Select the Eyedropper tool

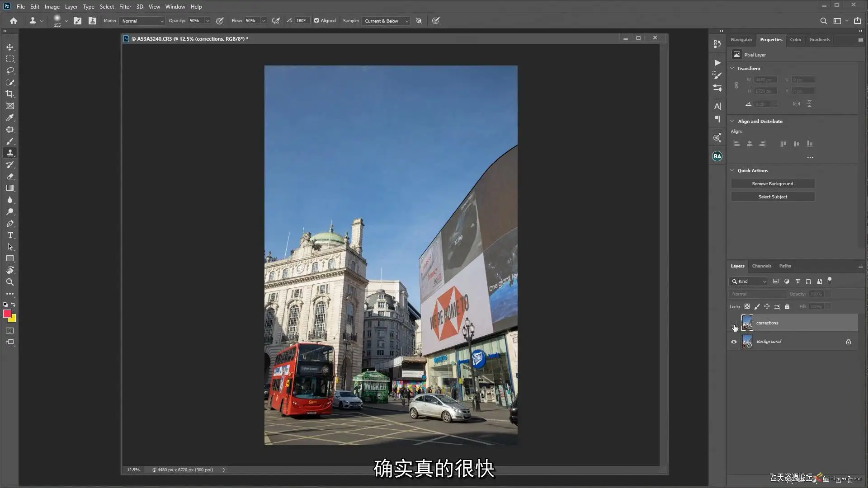click(x=10, y=117)
